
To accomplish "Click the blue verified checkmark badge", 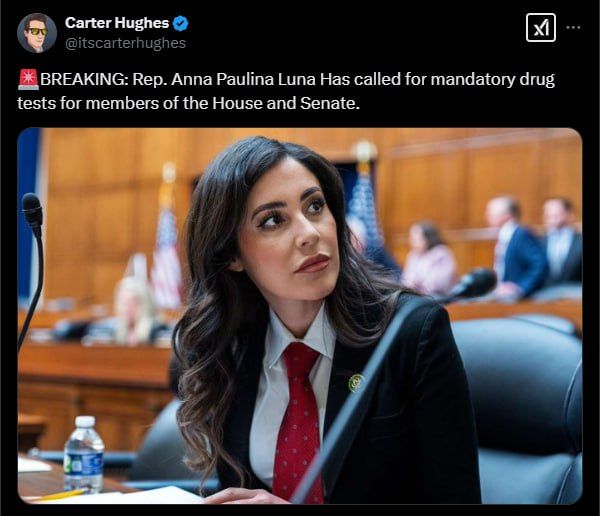I will tap(180, 23).
